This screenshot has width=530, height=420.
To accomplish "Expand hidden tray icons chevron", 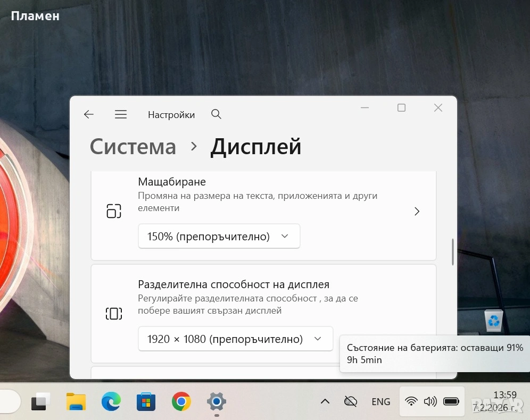I will 325,401.
